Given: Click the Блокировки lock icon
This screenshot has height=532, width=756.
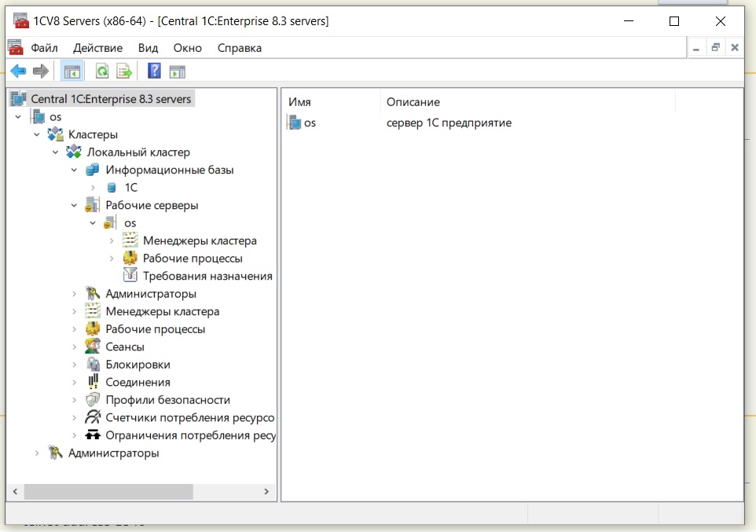Looking at the screenshot, I should 92,364.
